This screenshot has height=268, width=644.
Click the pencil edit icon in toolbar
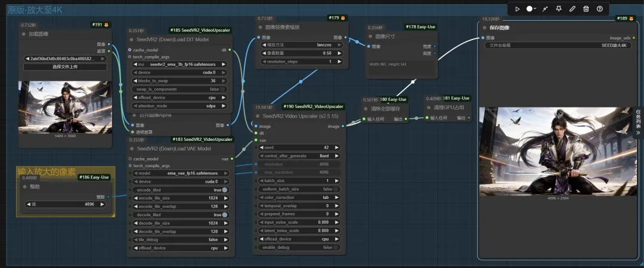pos(572,8)
